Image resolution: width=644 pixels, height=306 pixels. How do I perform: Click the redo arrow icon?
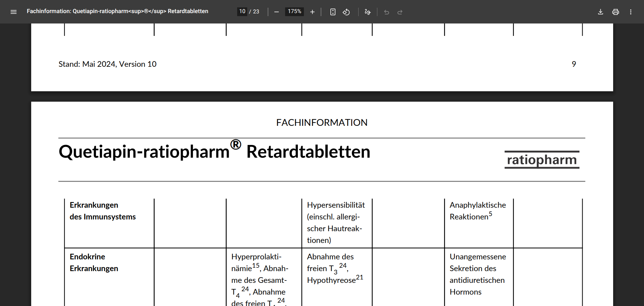[400, 12]
